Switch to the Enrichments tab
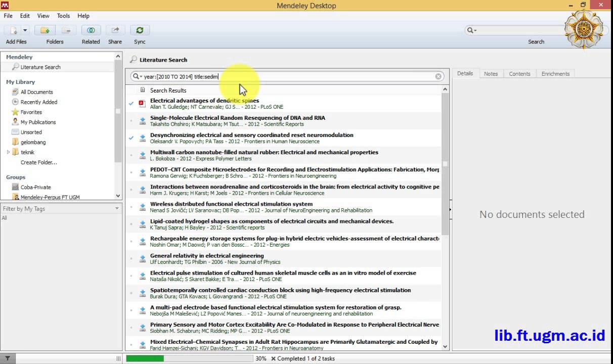This screenshot has width=613, height=364. click(555, 74)
